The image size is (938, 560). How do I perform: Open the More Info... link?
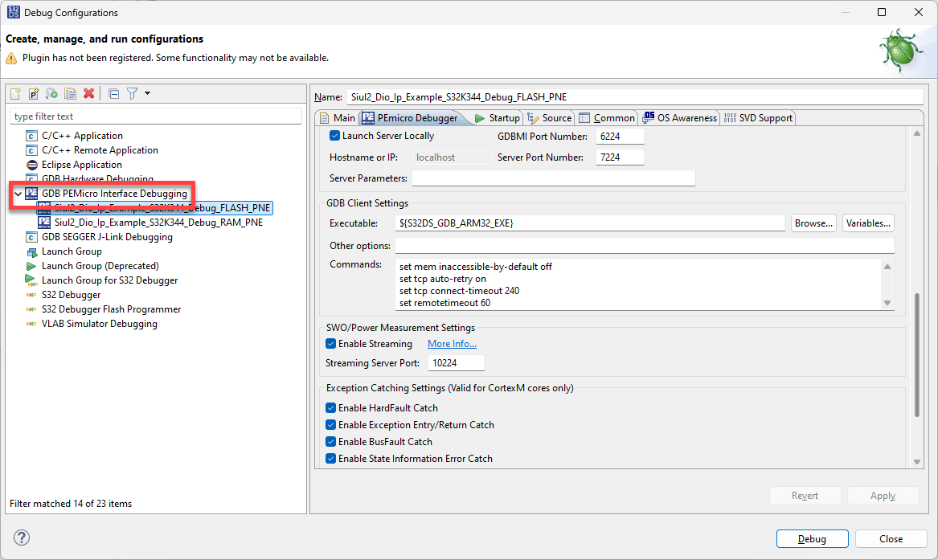click(x=452, y=344)
